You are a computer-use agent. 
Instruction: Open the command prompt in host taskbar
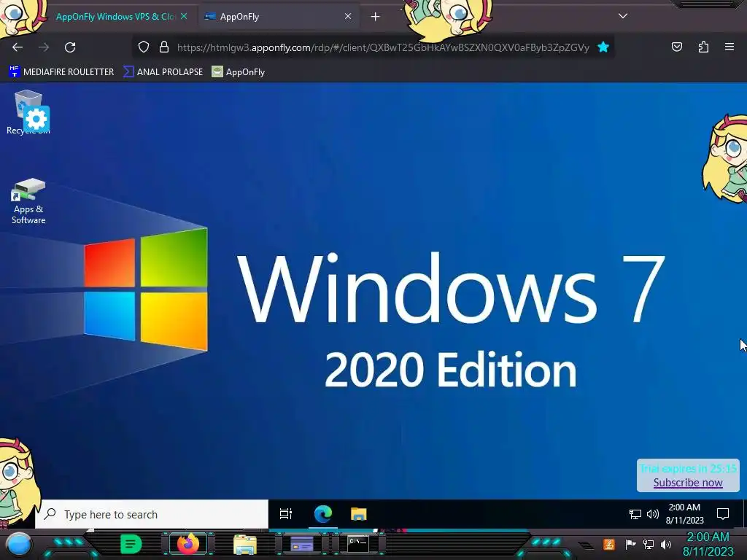[357, 543]
